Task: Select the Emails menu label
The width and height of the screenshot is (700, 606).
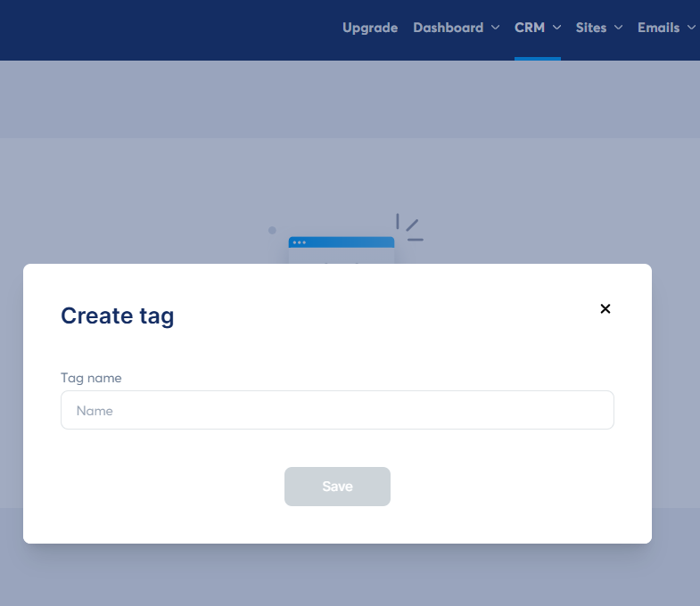Action: click(x=659, y=28)
